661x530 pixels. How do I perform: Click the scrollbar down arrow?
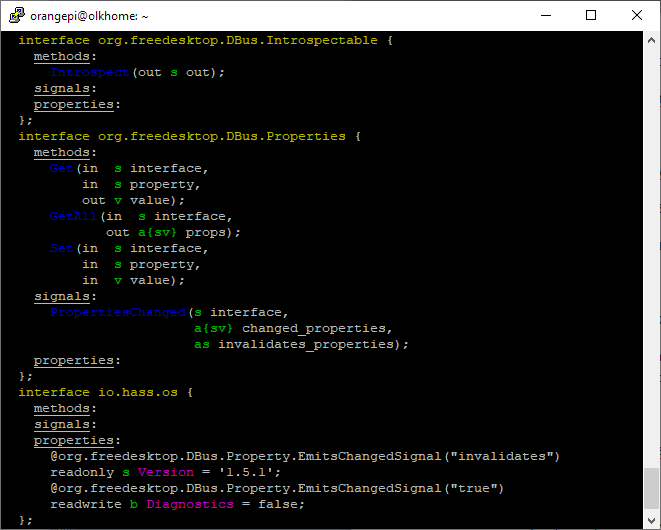click(x=651, y=520)
